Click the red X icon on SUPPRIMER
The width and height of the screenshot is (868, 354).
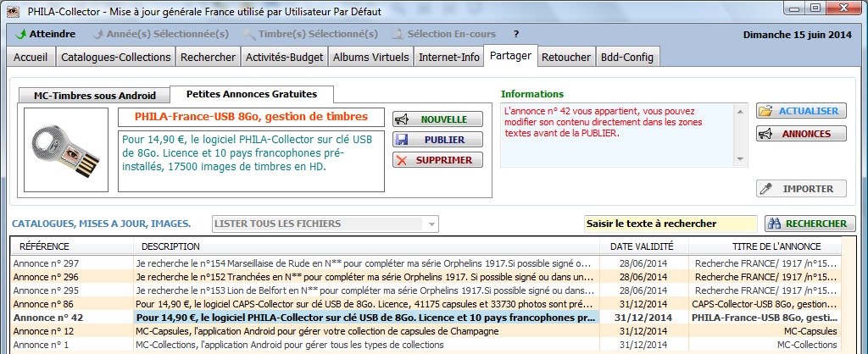click(402, 160)
